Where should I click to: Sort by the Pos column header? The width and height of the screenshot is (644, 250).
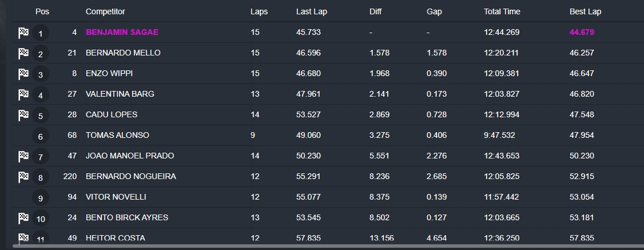pos(42,11)
